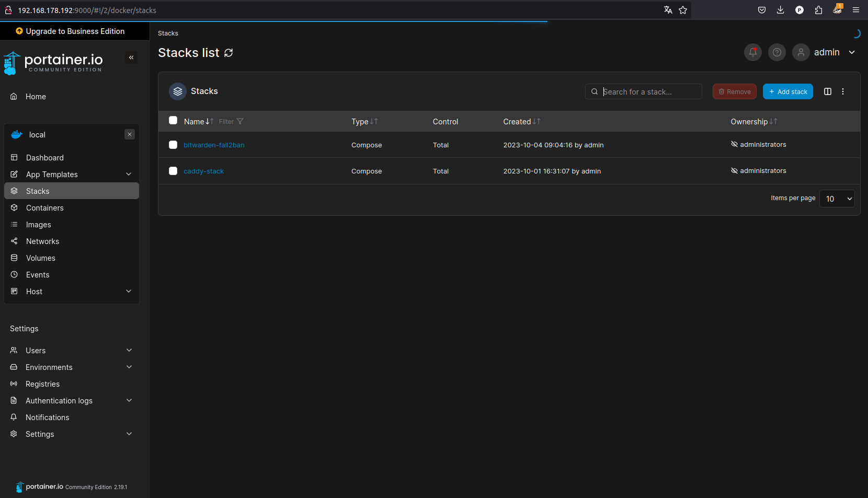
Task: Expand the App Templates sidebar section
Action: 129,174
